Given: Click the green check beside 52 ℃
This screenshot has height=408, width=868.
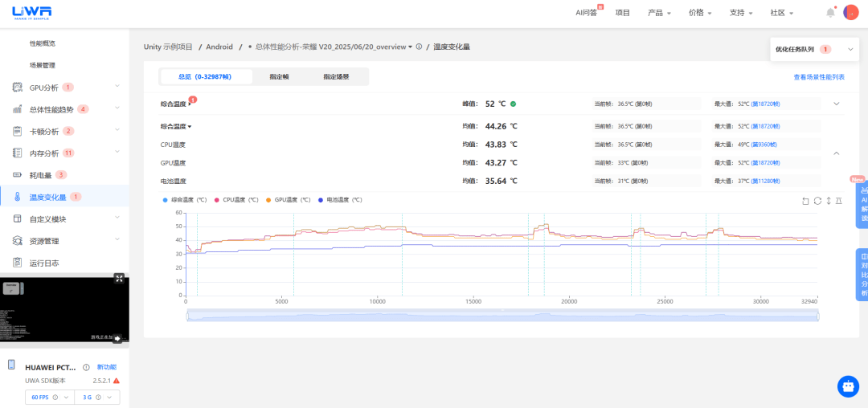Looking at the screenshot, I should (513, 104).
